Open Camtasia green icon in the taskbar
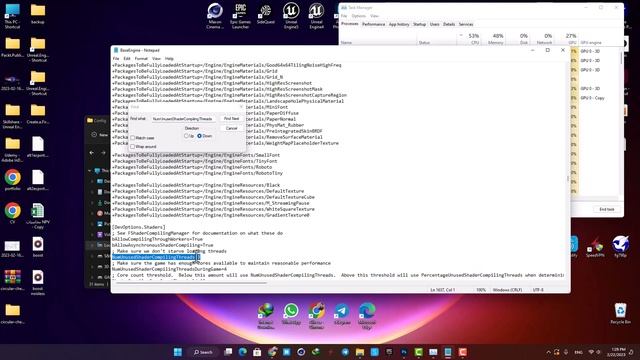This screenshot has height=360, width=640. coord(418,352)
